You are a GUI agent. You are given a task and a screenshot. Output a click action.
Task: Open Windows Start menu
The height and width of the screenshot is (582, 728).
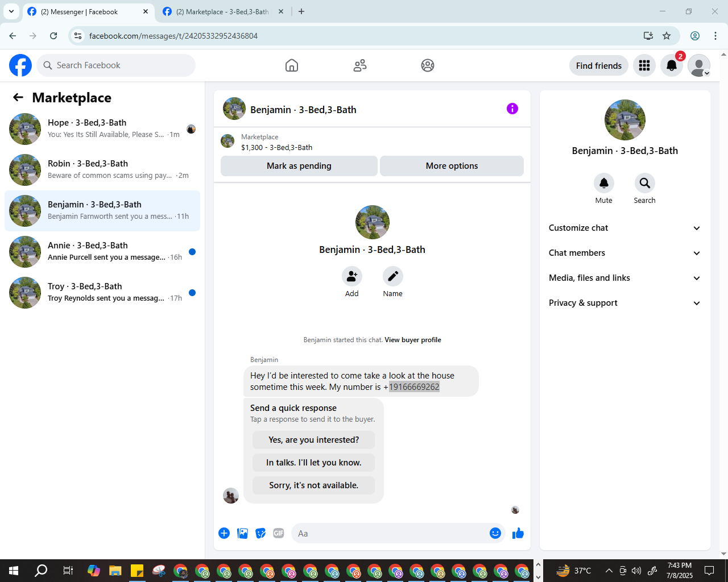tap(14, 571)
